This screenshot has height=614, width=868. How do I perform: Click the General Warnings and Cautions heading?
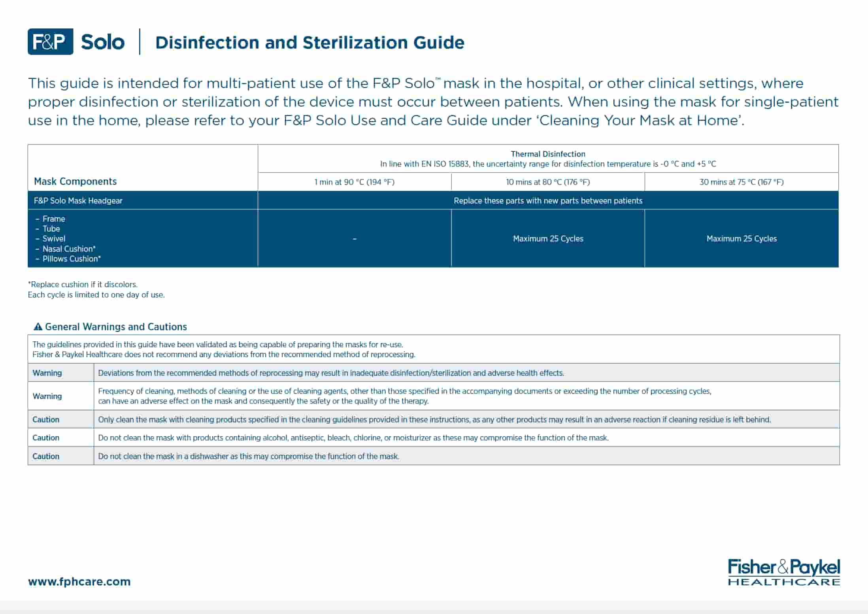point(116,326)
